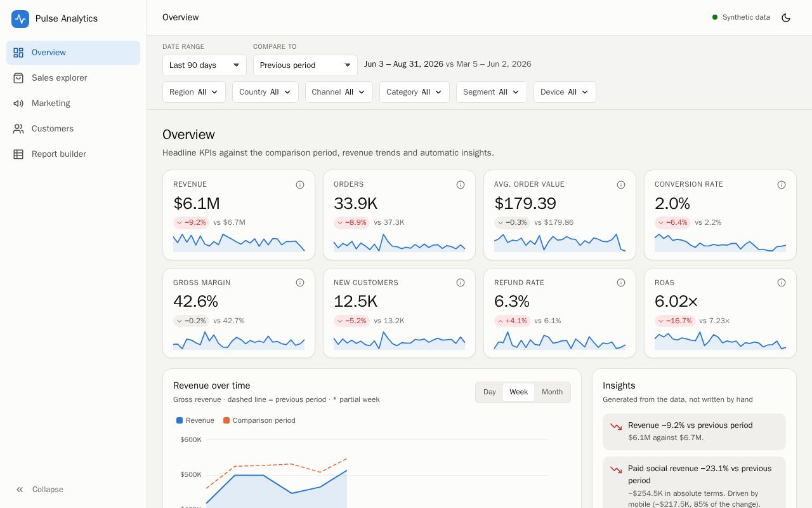
Task: Select Week granularity
Action: 518,392
